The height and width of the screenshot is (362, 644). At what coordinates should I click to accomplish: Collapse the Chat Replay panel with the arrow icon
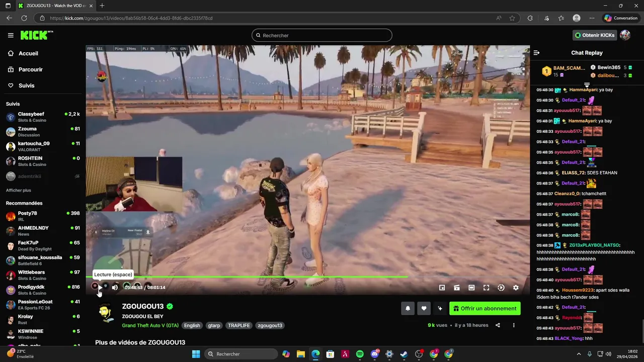click(x=536, y=53)
